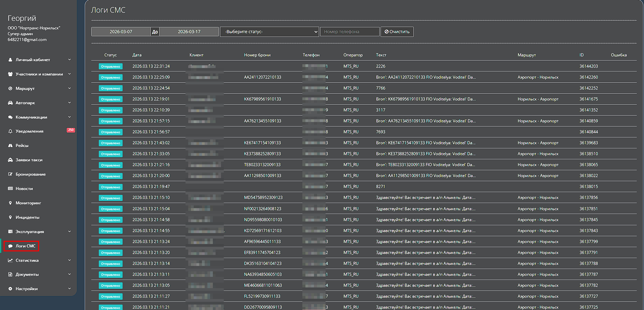Click the Номер телефона input field
The width and height of the screenshot is (644, 310).
[x=350, y=32]
